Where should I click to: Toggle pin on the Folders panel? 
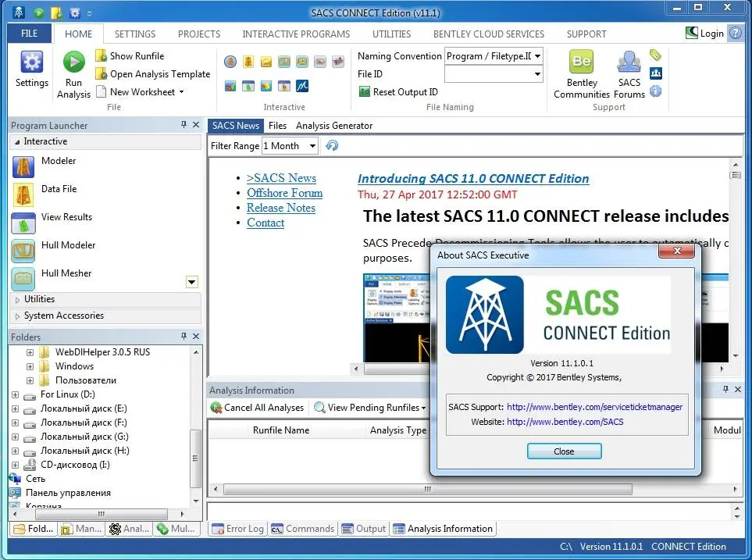coord(184,337)
